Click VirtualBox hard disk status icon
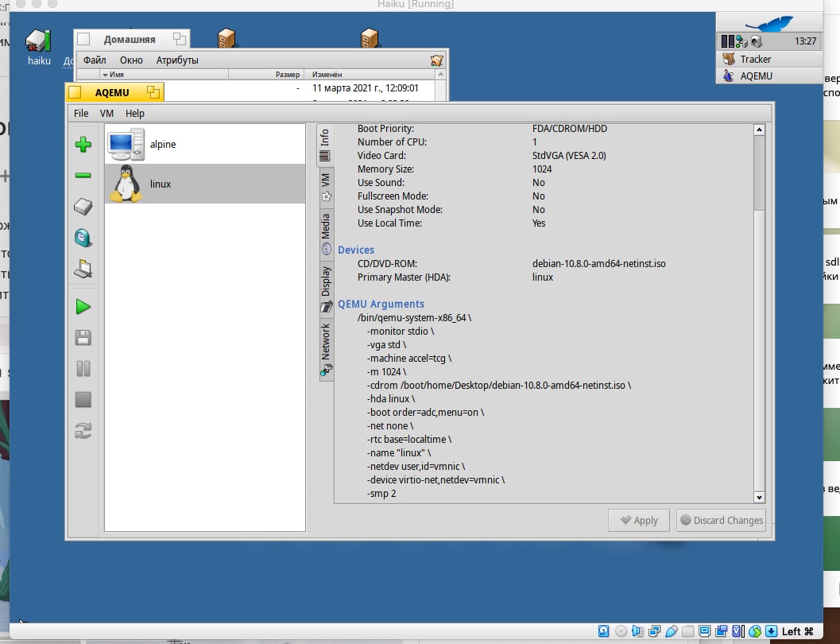Viewport: 840px width, 644px height. click(x=604, y=631)
